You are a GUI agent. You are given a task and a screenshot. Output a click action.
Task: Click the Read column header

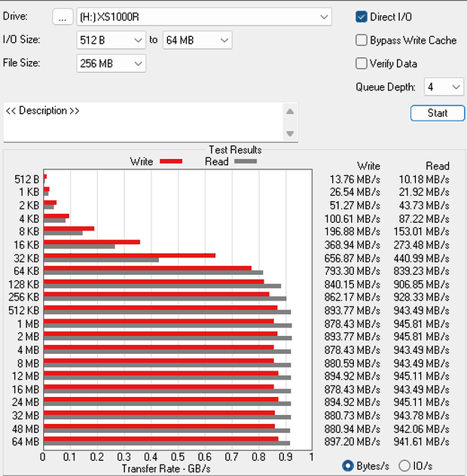(x=438, y=166)
